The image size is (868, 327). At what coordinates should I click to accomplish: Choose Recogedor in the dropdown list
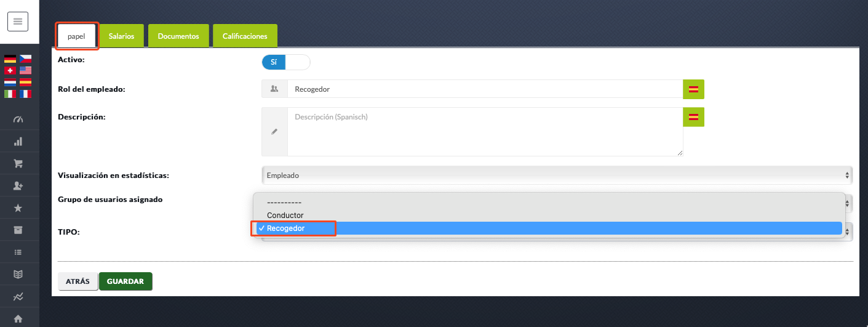click(x=547, y=228)
